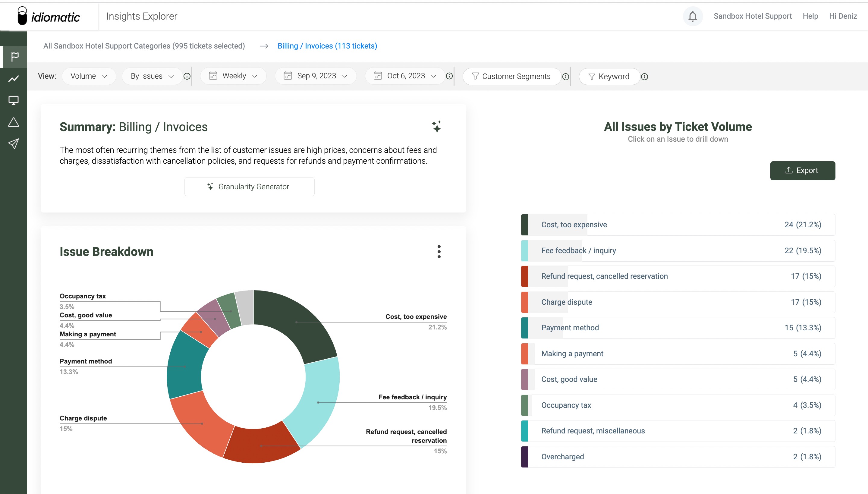Image resolution: width=868 pixels, height=494 pixels.
Task: Click the AI sparkles icon on the Summary card
Action: coord(437,127)
